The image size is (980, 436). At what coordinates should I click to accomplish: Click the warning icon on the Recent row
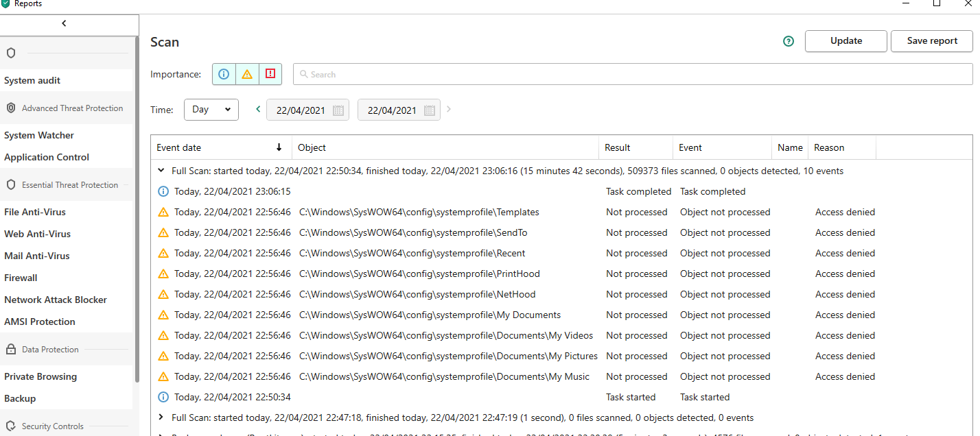pos(163,253)
